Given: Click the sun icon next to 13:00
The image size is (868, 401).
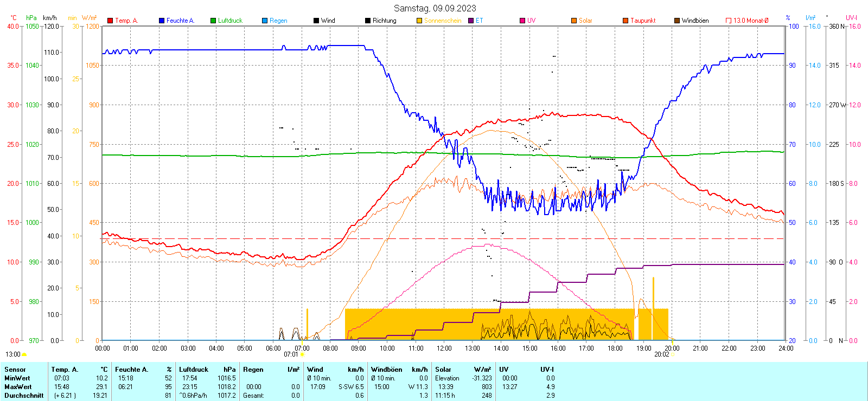Looking at the screenshot, I should 24,354.
